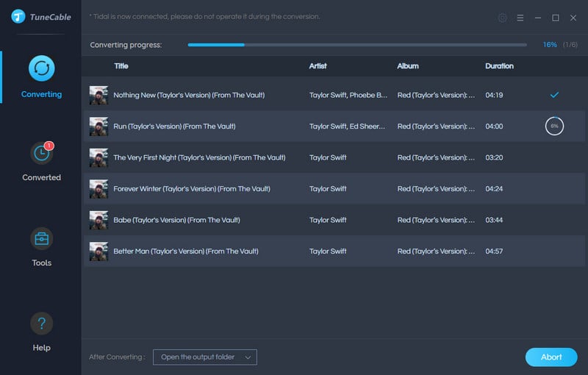Maximize the TuneCable window
588x375 pixels.
click(x=556, y=18)
